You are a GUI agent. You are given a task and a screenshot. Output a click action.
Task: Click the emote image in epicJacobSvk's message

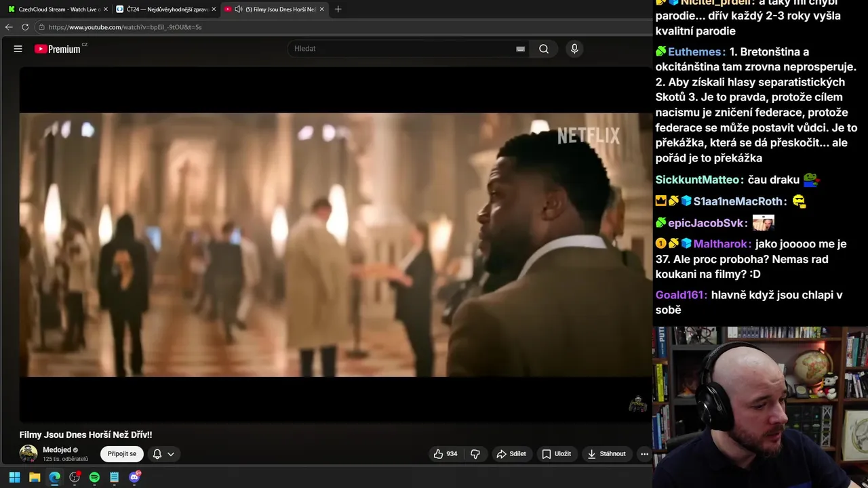point(764,223)
